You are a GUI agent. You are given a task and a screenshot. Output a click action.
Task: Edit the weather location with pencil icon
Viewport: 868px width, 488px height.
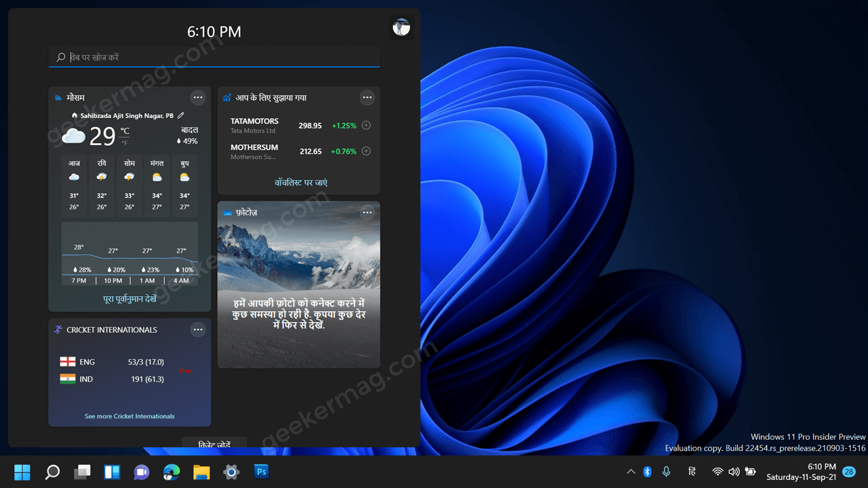pyautogui.click(x=180, y=116)
